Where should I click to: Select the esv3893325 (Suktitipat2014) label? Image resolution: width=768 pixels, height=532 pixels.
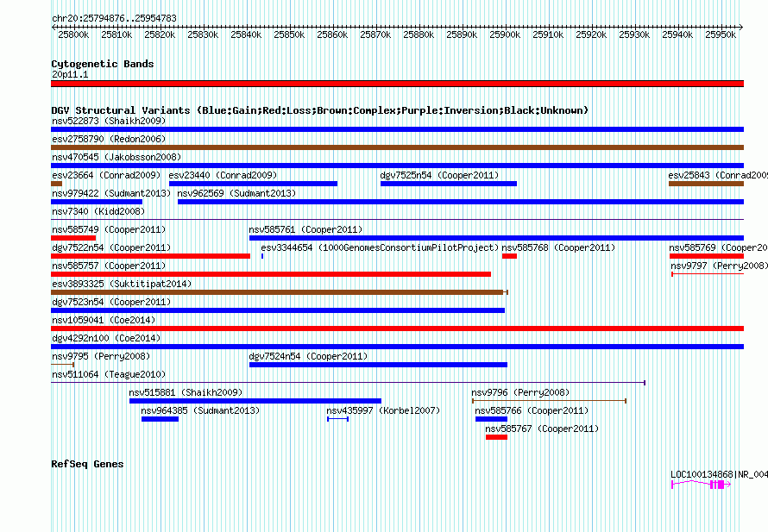122,284
